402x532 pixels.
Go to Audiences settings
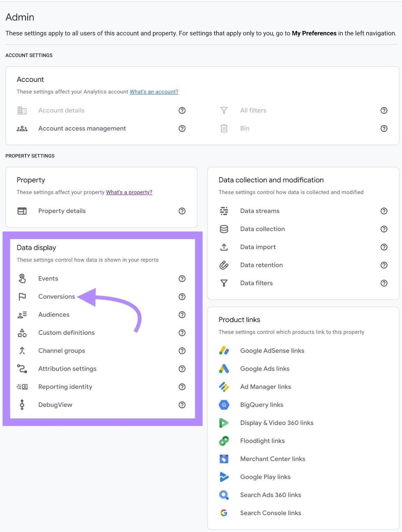coord(54,315)
